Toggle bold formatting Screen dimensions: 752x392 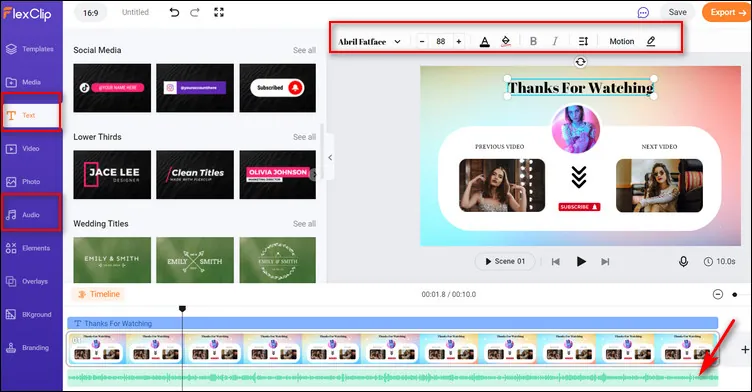click(533, 42)
